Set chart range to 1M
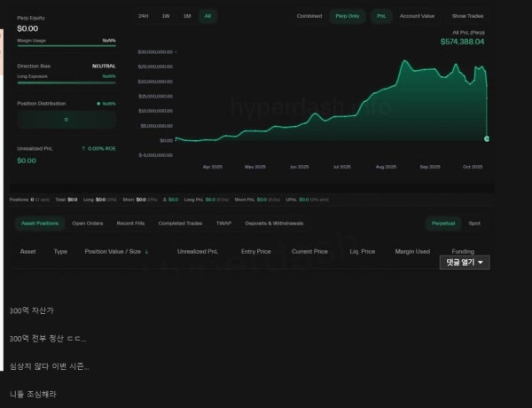This screenshot has width=532, height=408. [186, 16]
